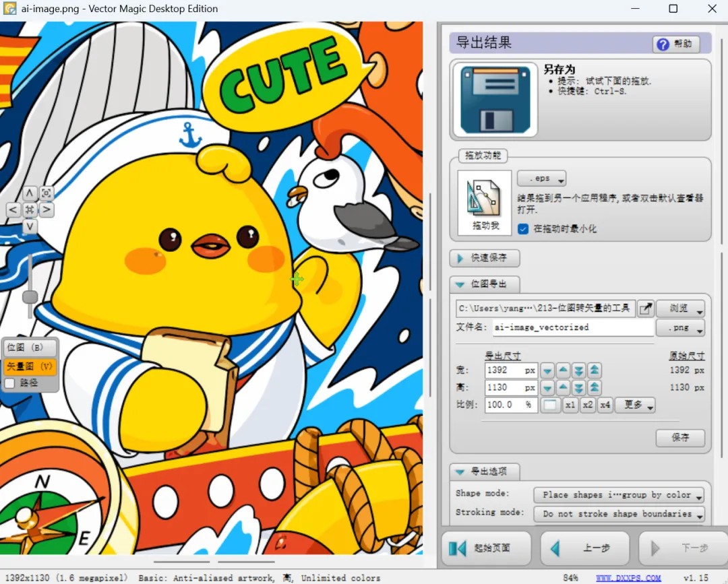Pan the preview left with the arrow

coord(13,209)
